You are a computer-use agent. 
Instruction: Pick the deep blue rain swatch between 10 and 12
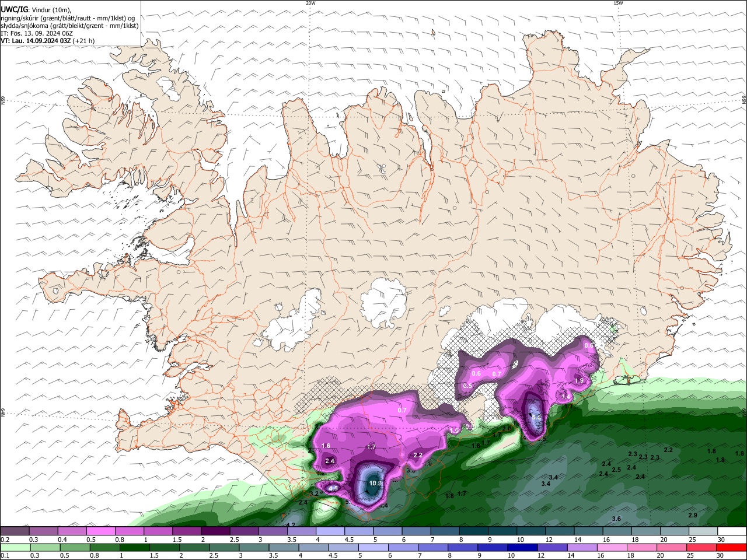tap(522, 547)
